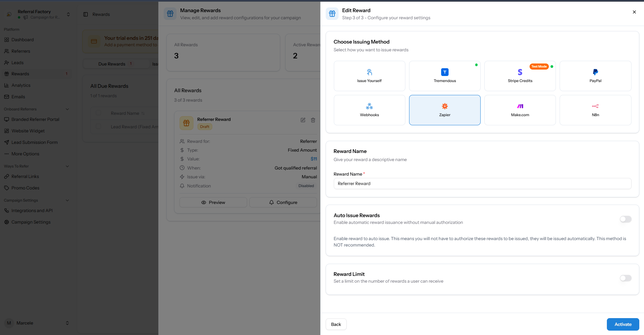Choose the Make.com icon
Screen dimensions: 644x335
click(x=520, y=106)
